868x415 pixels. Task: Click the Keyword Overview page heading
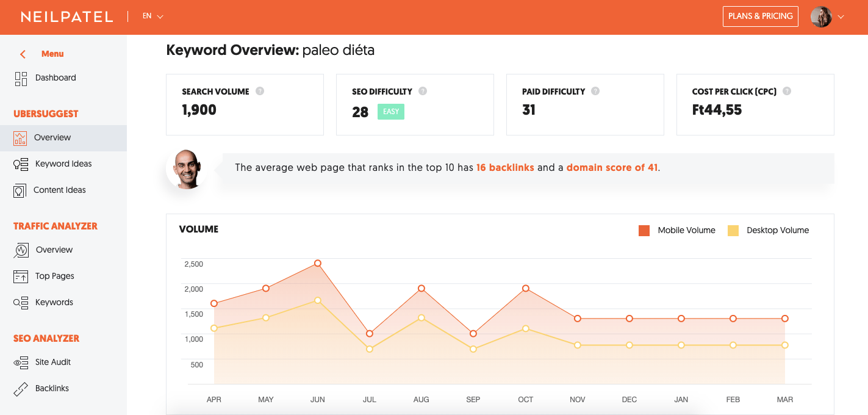click(x=270, y=50)
